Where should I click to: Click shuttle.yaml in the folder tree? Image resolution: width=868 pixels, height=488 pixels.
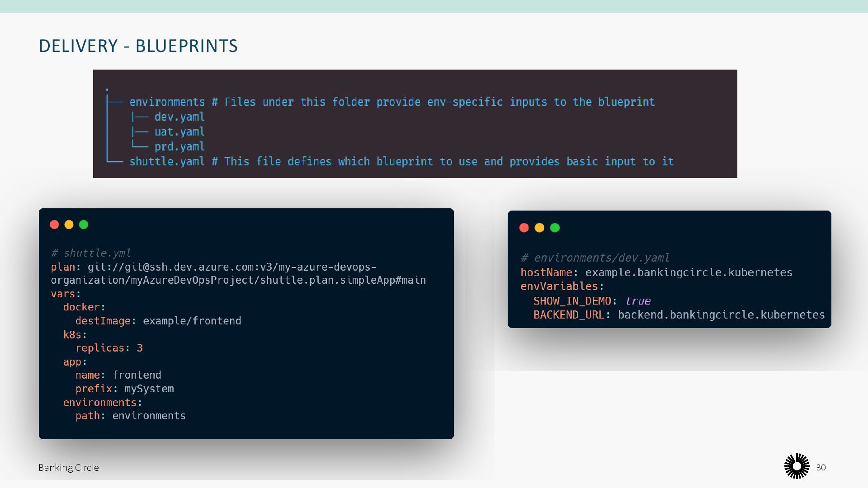[x=167, y=162]
